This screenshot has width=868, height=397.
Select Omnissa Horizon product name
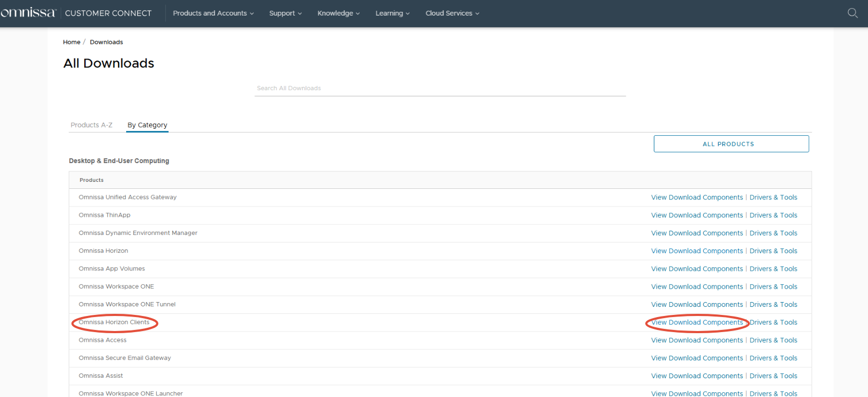[103, 251]
